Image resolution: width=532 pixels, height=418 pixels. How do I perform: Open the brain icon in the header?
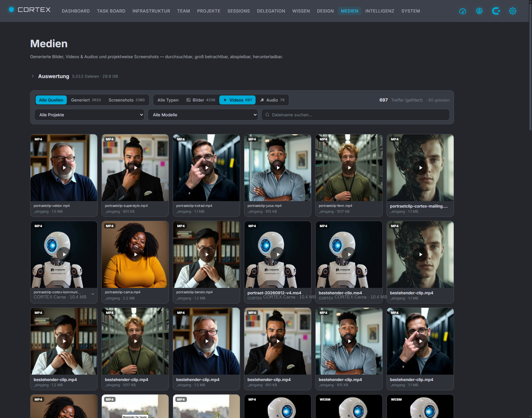(x=479, y=11)
